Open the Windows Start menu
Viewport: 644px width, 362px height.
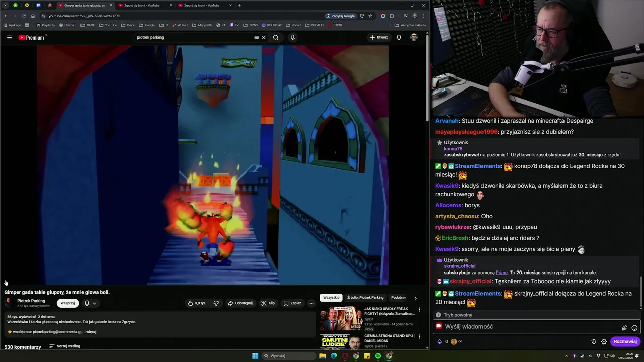click(255, 356)
